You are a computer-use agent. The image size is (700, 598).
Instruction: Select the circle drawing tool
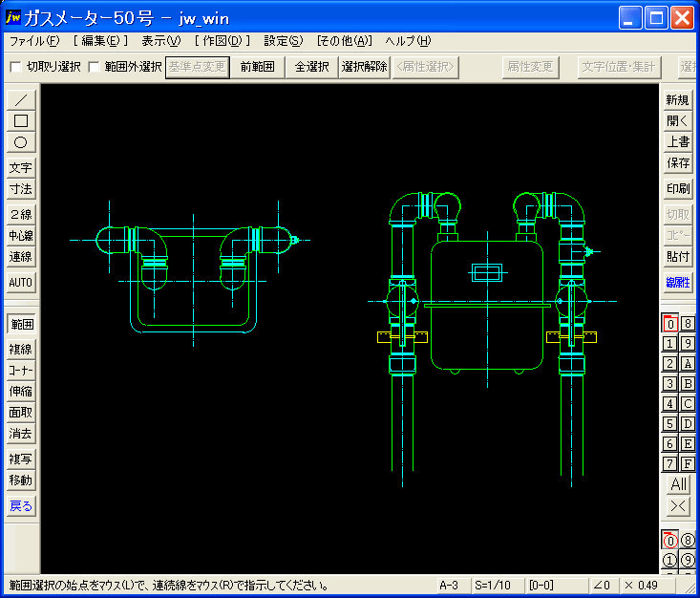(x=21, y=141)
